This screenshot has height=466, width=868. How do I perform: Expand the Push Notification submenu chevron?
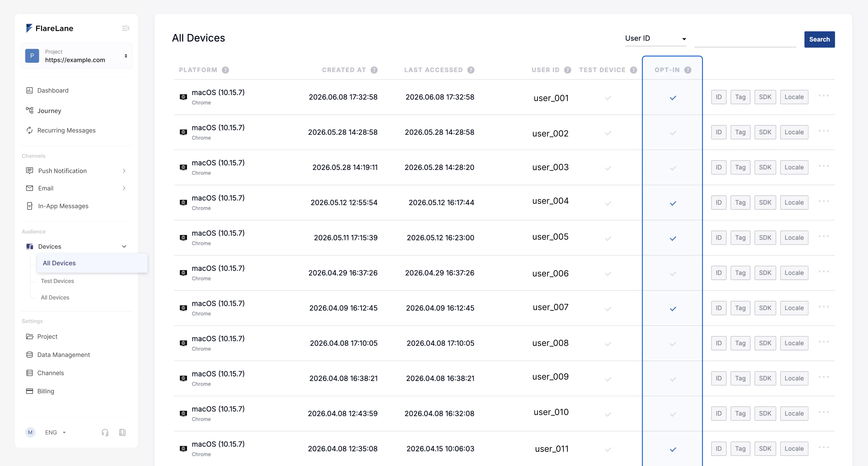pos(124,171)
